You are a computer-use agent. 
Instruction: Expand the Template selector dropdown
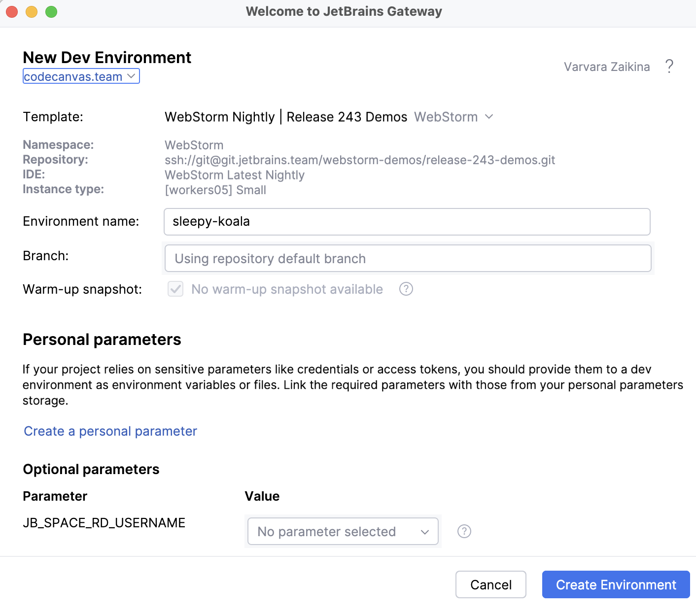point(329,117)
